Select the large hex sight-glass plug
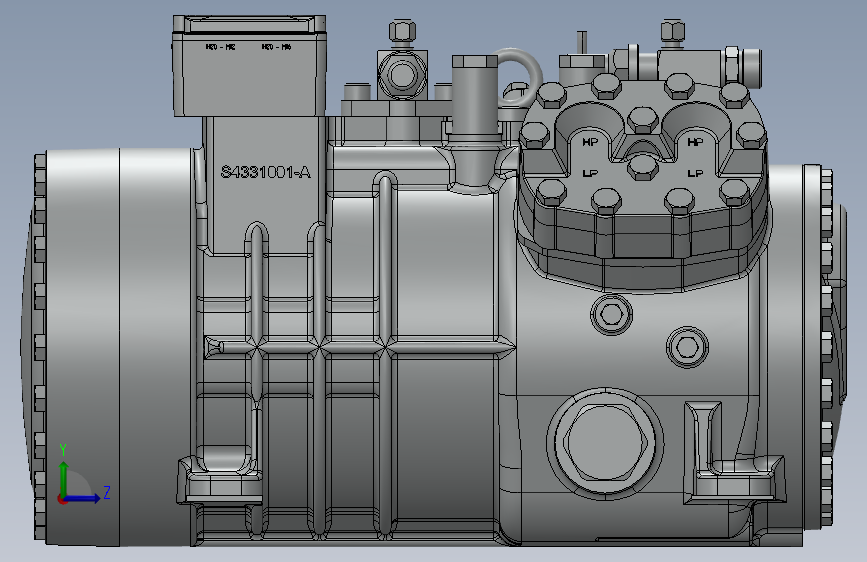Image resolution: width=867 pixels, height=562 pixels. [605, 443]
